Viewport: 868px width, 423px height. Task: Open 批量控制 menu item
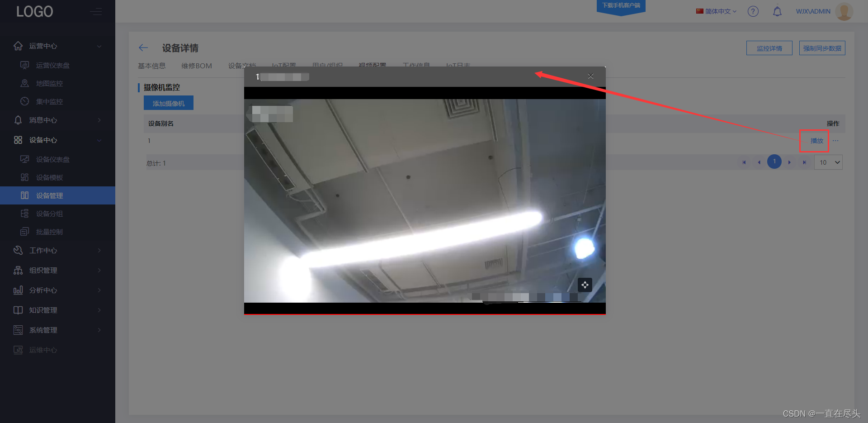tap(49, 232)
